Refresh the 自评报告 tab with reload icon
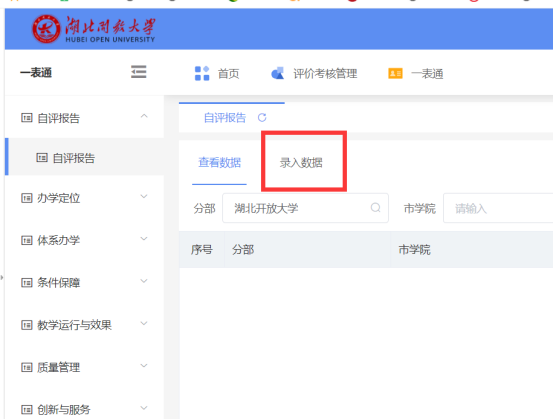This screenshot has height=420, width=554. coord(262,118)
